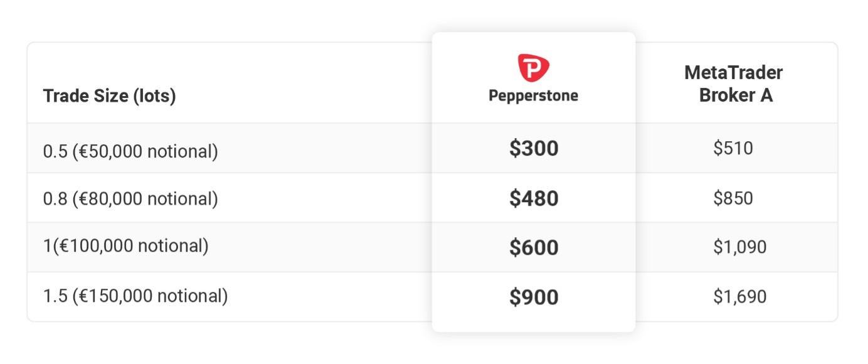Select the 0.8 (€80,000 notional) row label

130,199
